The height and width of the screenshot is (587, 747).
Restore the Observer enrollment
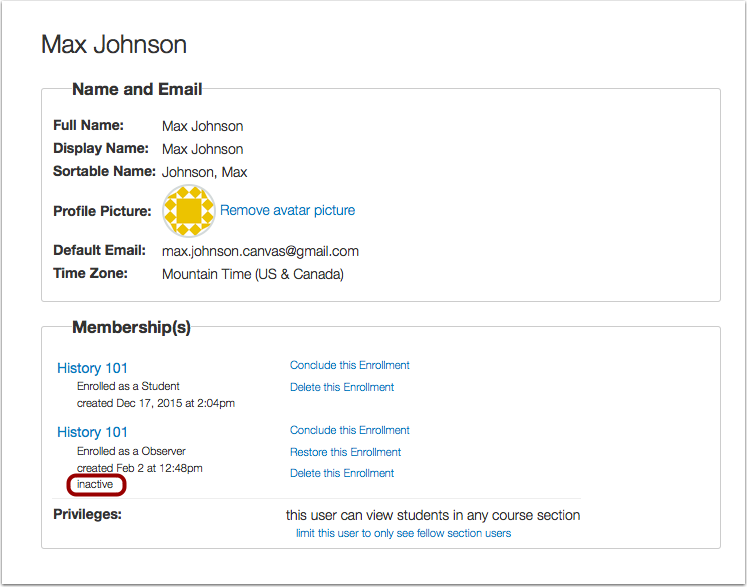345,452
